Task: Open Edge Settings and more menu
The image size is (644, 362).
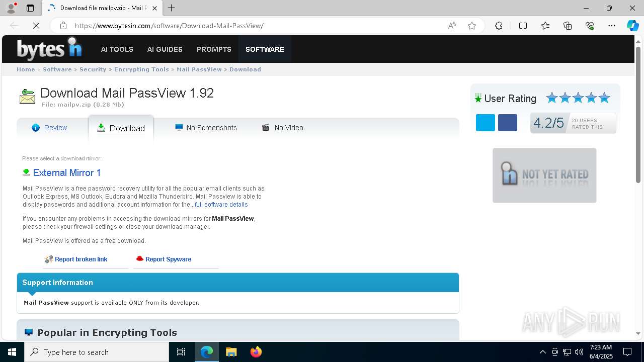Action: [612, 26]
